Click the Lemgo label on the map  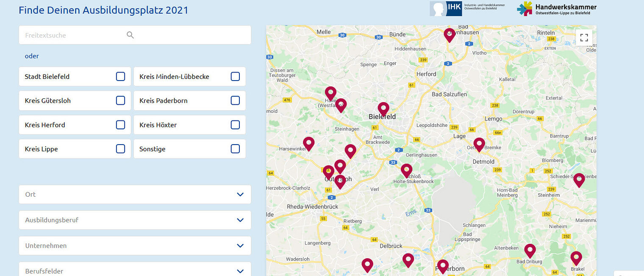click(x=493, y=119)
